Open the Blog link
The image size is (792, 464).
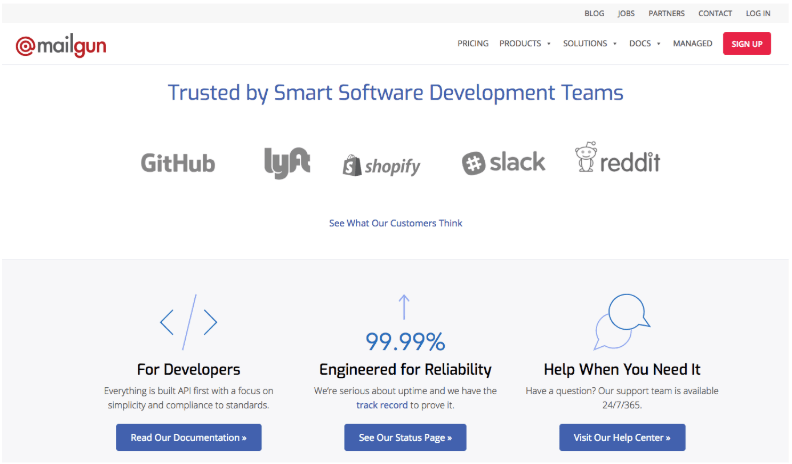pyautogui.click(x=594, y=13)
